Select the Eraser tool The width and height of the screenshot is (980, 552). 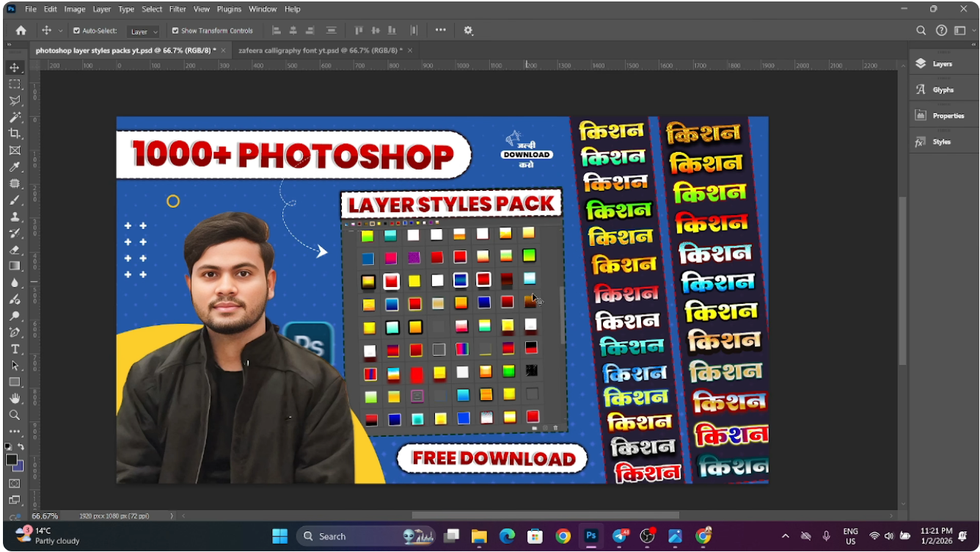click(15, 250)
